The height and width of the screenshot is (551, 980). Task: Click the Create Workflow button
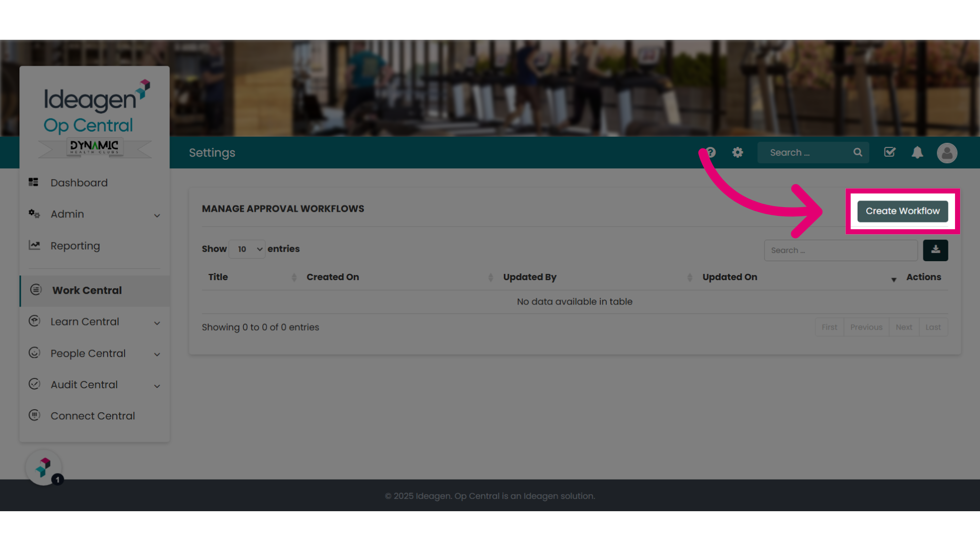(902, 211)
